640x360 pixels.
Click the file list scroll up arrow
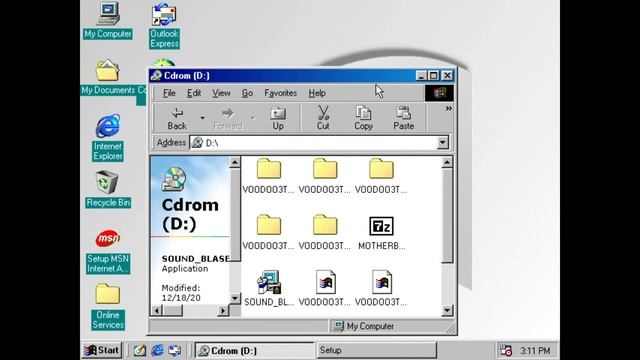point(447,163)
